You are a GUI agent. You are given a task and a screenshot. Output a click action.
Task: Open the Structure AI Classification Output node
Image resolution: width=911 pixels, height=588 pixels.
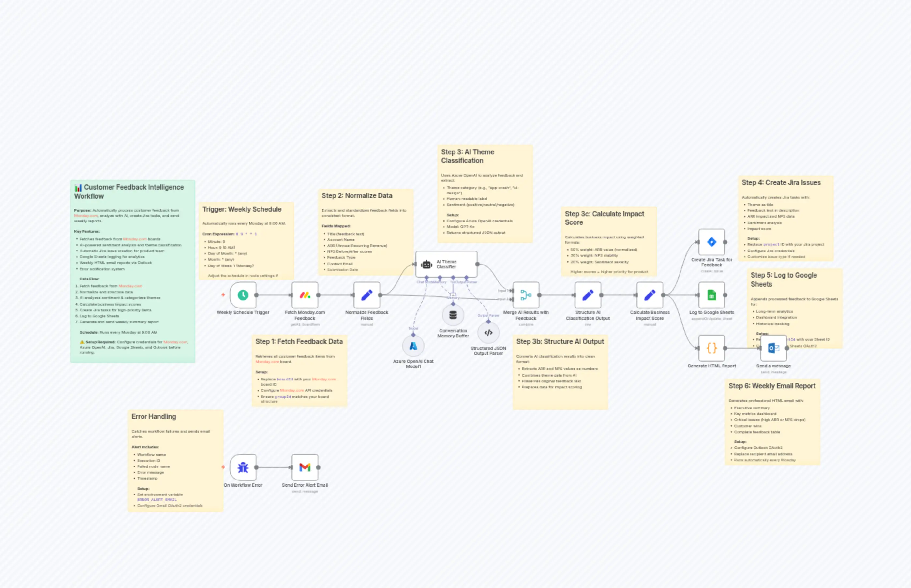(588, 295)
